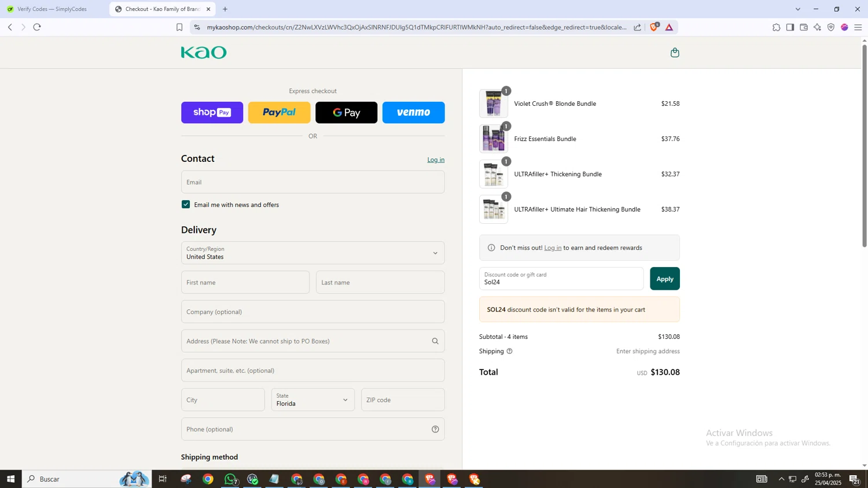This screenshot has height=488, width=868.
Task: Click the total amount $130.08
Action: 665,372
